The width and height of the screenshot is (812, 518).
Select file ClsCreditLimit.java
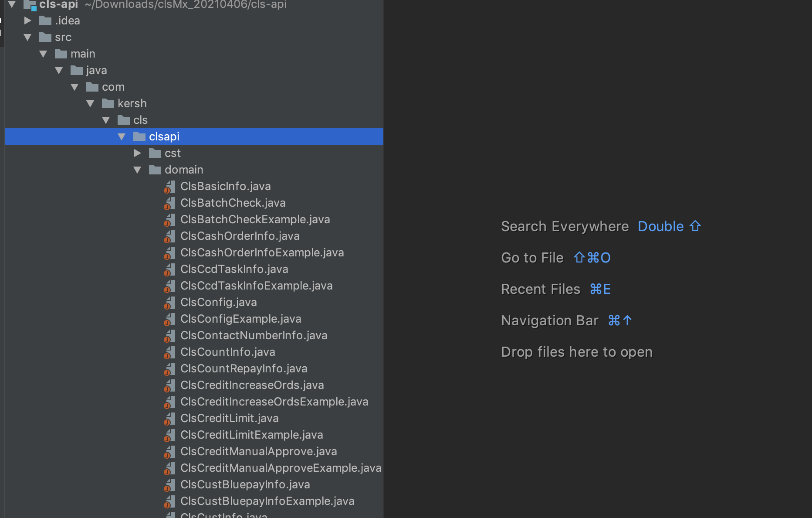(x=230, y=418)
